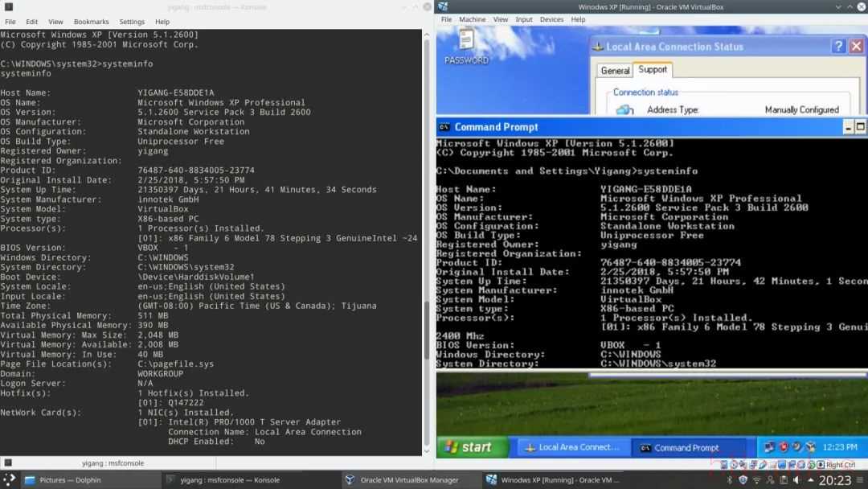This screenshot has width=868, height=489.
Task: Click KDE shield updates tray icon
Action: [743, 480]
